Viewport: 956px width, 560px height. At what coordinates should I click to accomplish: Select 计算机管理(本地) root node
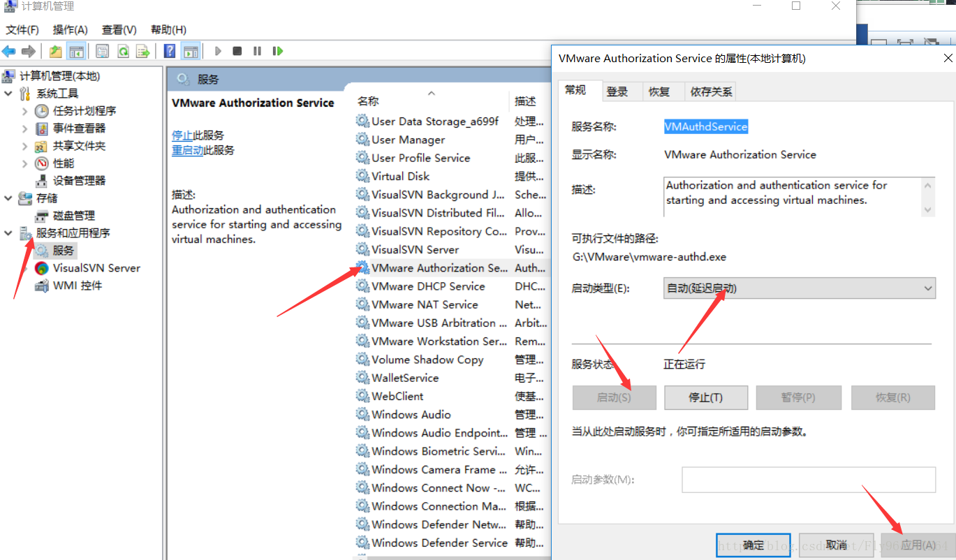[59, 75]
